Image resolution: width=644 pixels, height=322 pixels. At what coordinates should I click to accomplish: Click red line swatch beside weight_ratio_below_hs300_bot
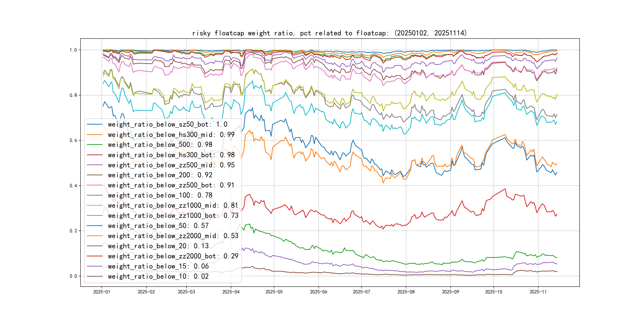point(94,155)
